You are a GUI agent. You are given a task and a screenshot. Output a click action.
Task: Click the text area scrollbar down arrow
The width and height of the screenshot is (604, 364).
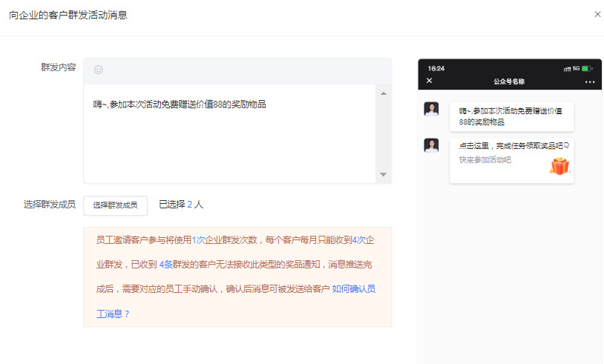tap(384, 174)
